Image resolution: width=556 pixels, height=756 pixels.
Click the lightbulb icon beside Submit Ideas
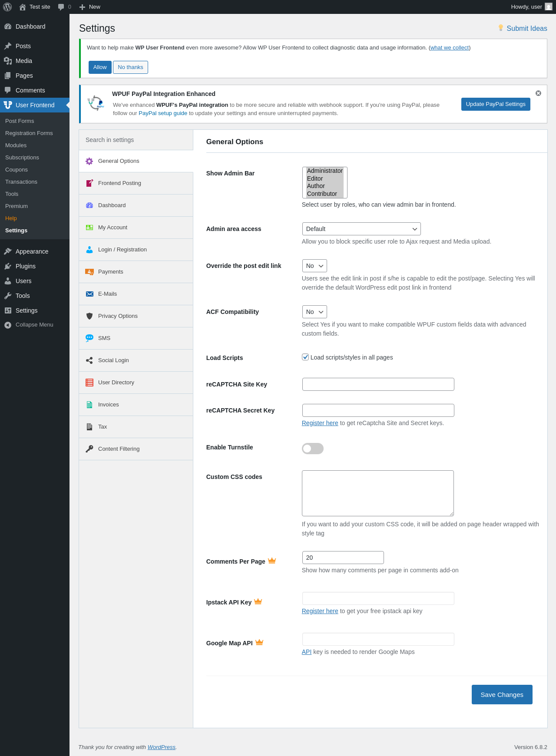click(x=501, y=28)
